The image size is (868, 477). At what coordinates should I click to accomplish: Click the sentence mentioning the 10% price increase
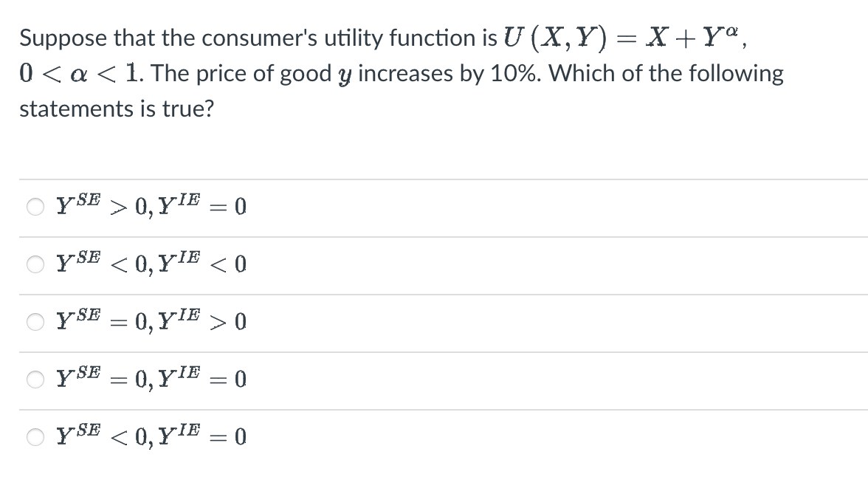[x=399, y=72]
